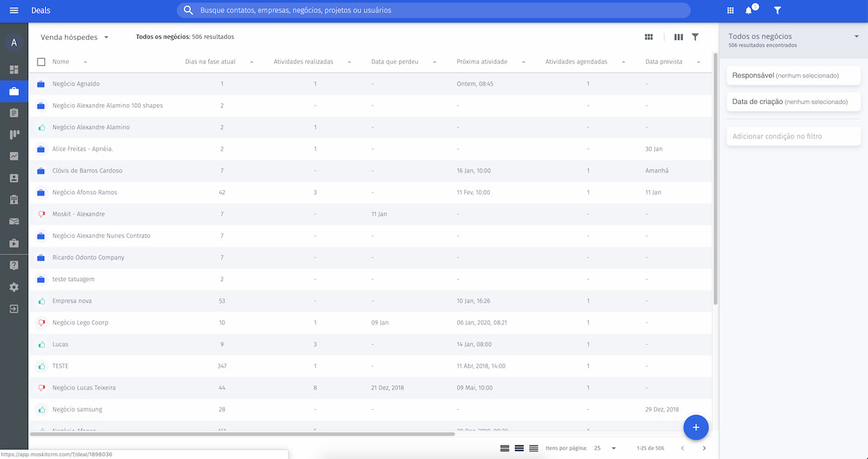This screenshot has width=868, height=459.
Task: Open the hamburger main menu
Action: [14, 10]
